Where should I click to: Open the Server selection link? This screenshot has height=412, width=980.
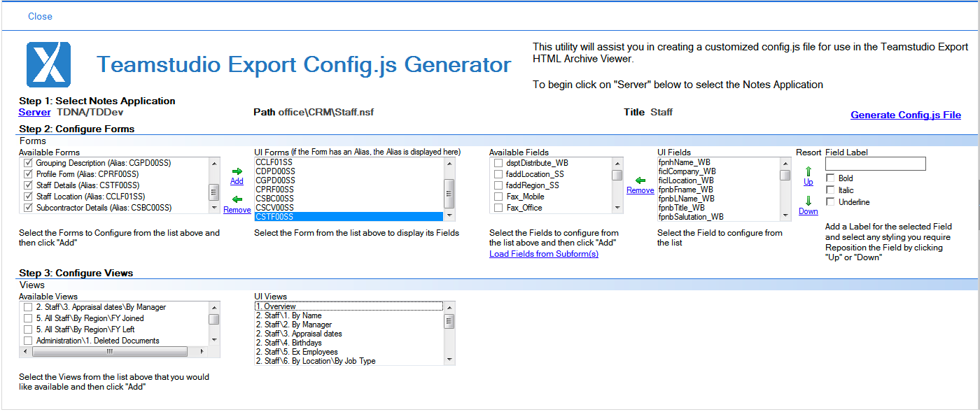35,112
